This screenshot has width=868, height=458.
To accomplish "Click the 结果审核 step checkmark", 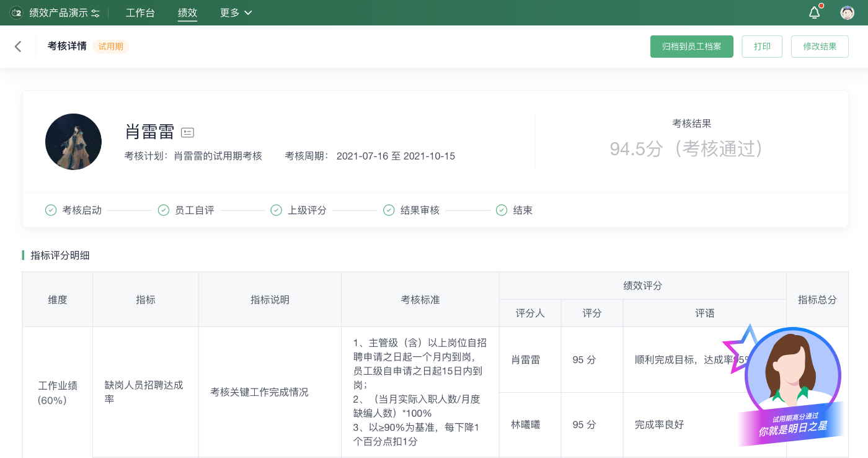I will pyautogui.click(x=389, y=210).
